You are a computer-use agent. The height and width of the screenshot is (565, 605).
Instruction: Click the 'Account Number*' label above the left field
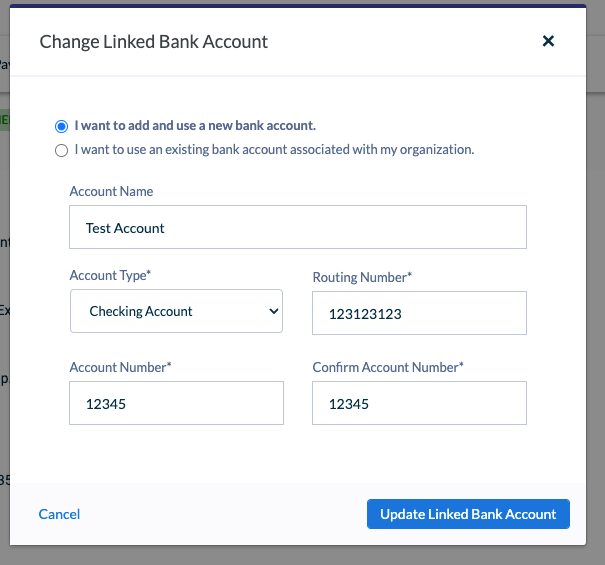[120, 367]
